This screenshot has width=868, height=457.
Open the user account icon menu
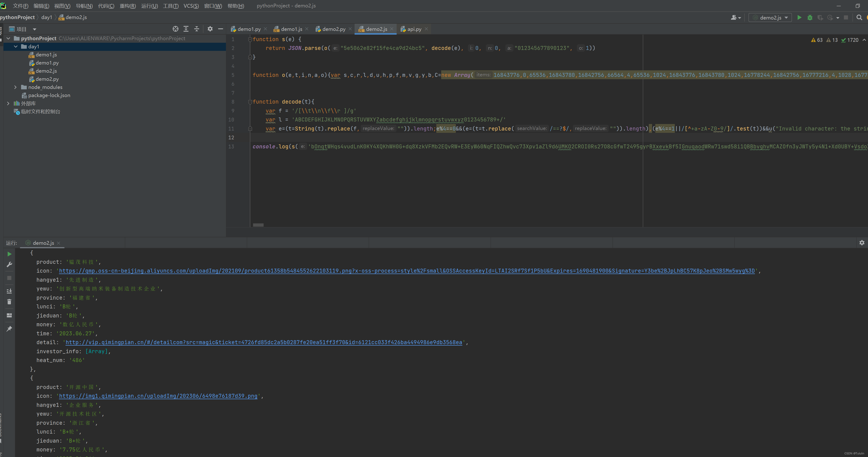[736, 17]
